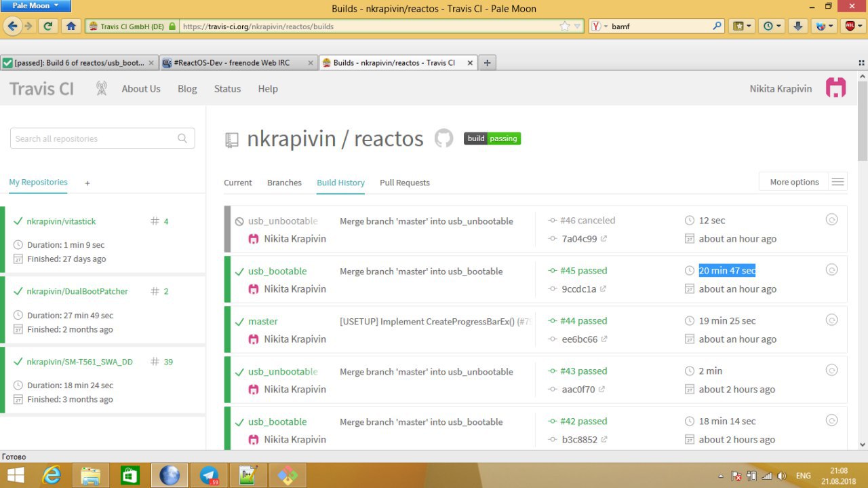Open File Explorer from the taskbar
Viewport: 868px width, 488px height.
[90, 475]
